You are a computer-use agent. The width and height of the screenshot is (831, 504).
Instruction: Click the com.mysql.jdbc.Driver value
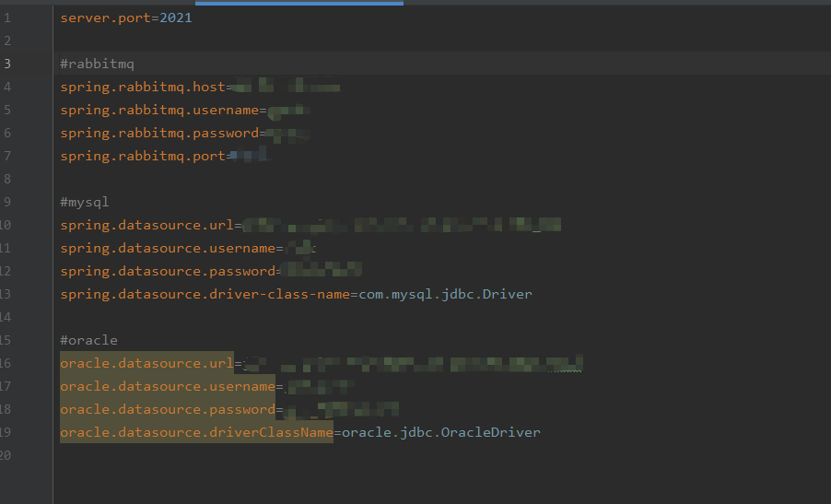[x=446, y=294]
